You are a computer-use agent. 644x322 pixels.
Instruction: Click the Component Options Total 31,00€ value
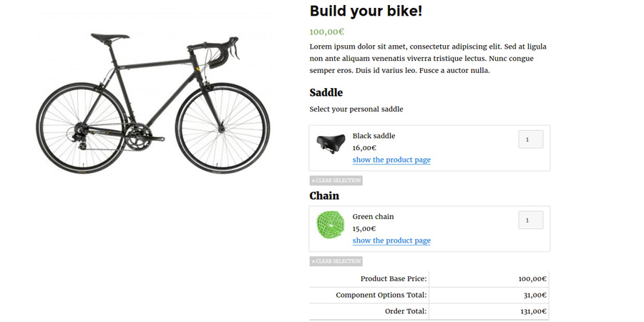535,295
